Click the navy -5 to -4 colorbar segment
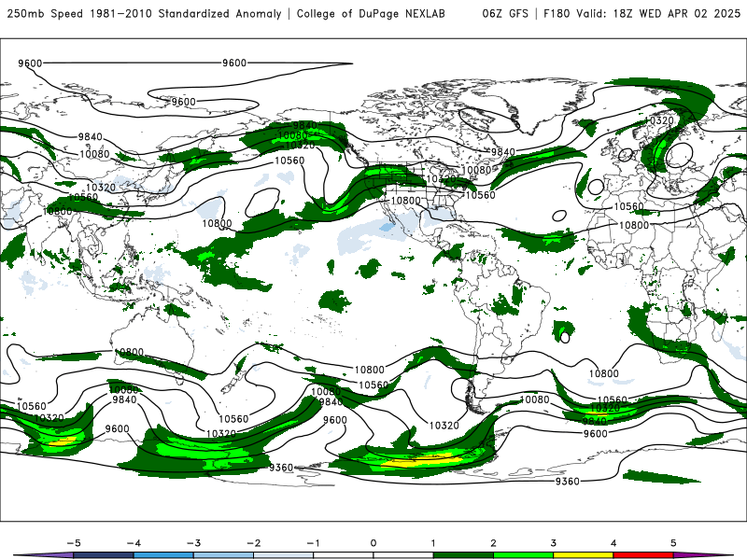This screenshot has width=747, height=560. (104, 555)
